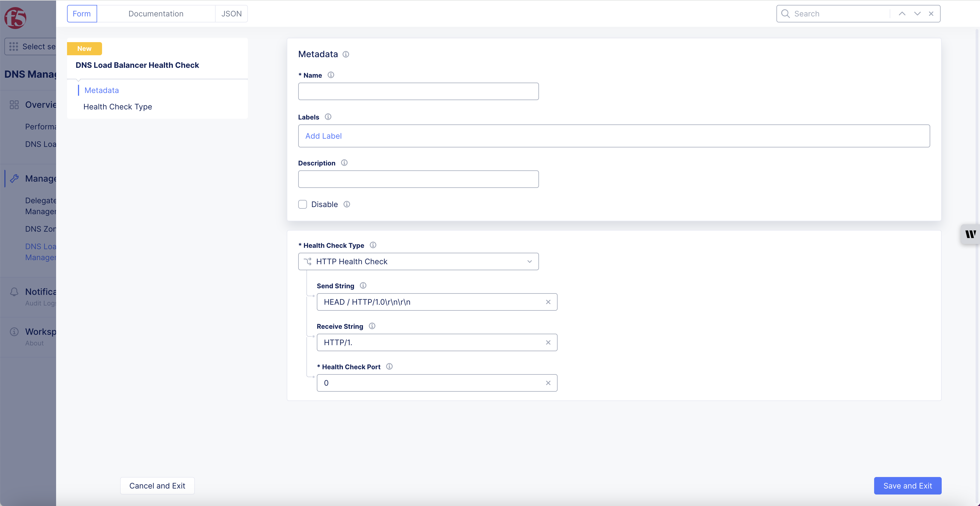Check the Disable checkbox
Viewport: 980px width, 506px height.
pos(303,204)
